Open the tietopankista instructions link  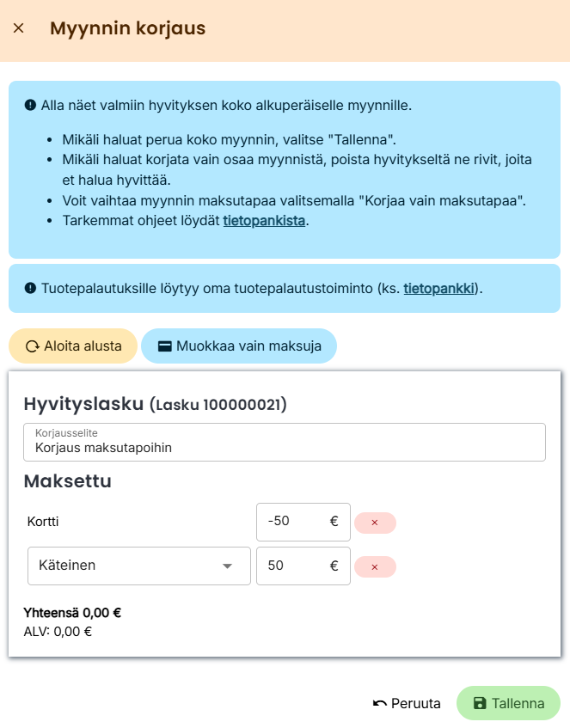point(264,221)
